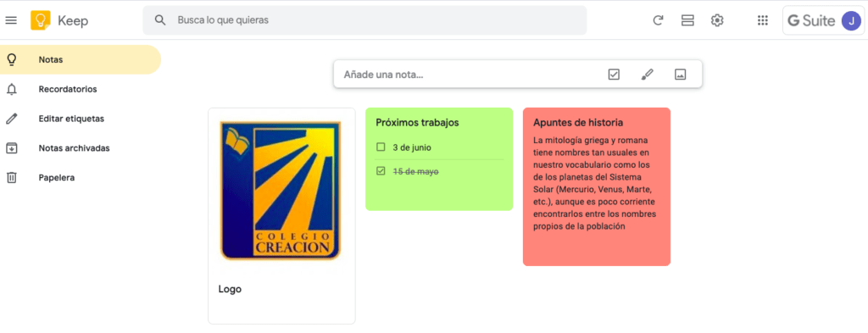Open the Colegio Creacion logo image note
Viewport: 868px width, 333px height.
(281, 191)
